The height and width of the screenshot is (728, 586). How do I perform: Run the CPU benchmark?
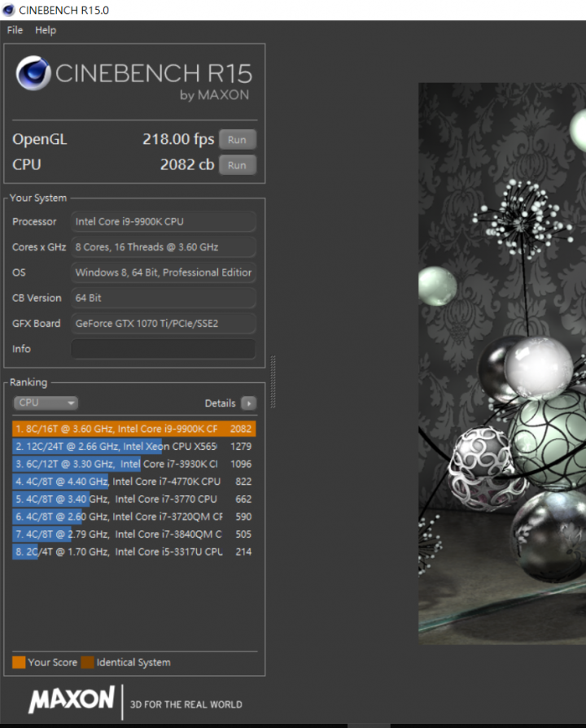(237, 165)
